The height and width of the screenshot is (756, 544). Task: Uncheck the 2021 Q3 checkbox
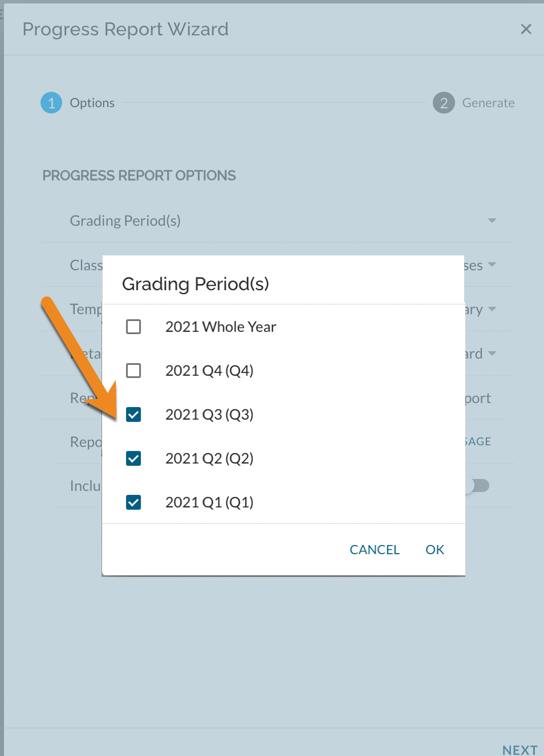(x=133, y=414)
